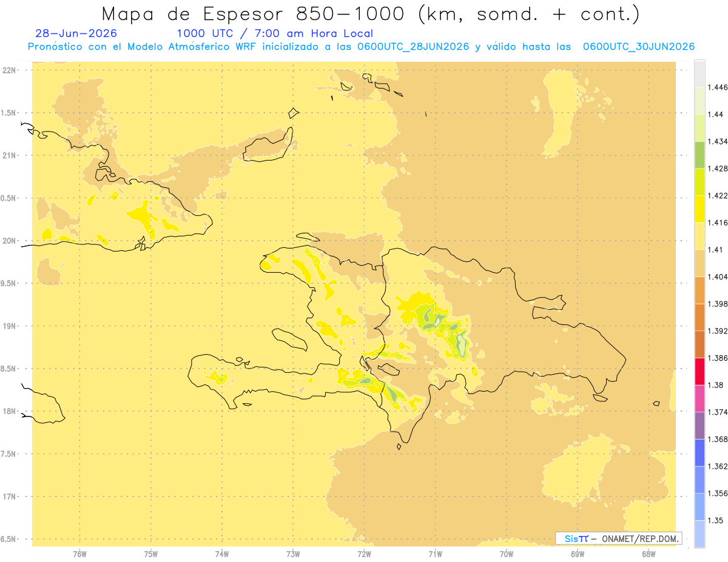728x562 pixels.
Task: Click the 18N latitude label
Action: [9, 412]
